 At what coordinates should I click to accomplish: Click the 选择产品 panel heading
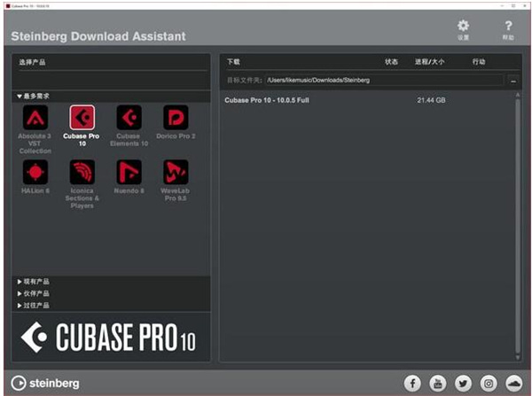(x=32, y=62)
